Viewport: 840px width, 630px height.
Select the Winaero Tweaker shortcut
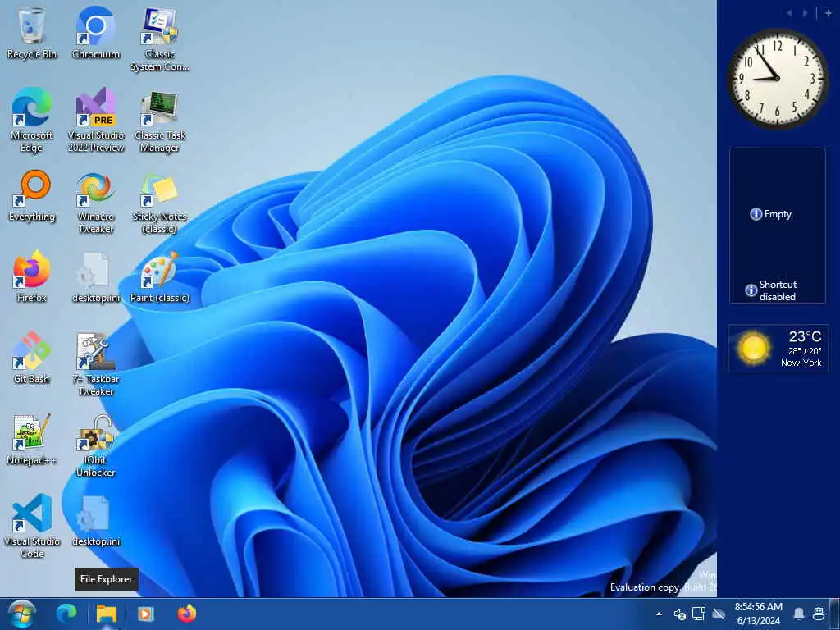tap(96, 202)
